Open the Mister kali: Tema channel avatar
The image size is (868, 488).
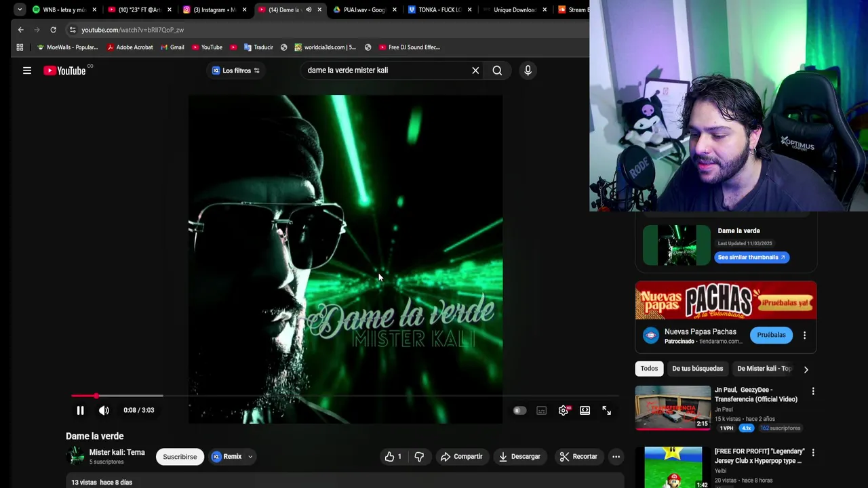pos(75,456)
